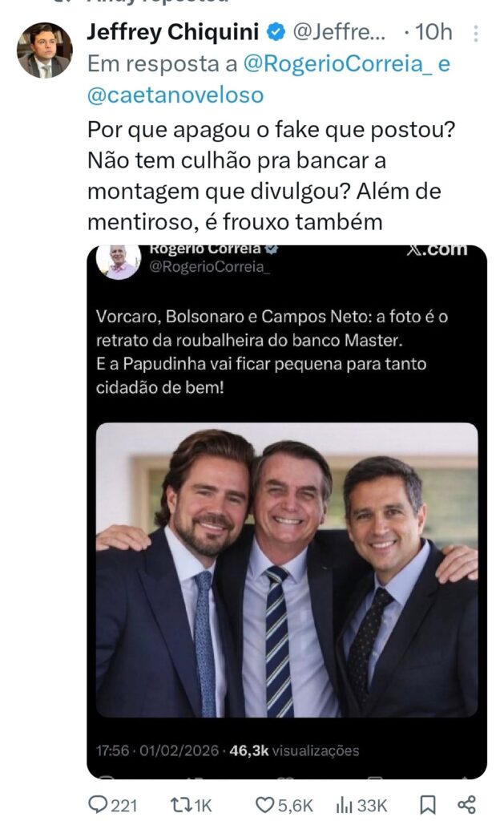Bookmark this tweet
The image size is (504, 821).
pyautogui.click(x=428, y=804)
